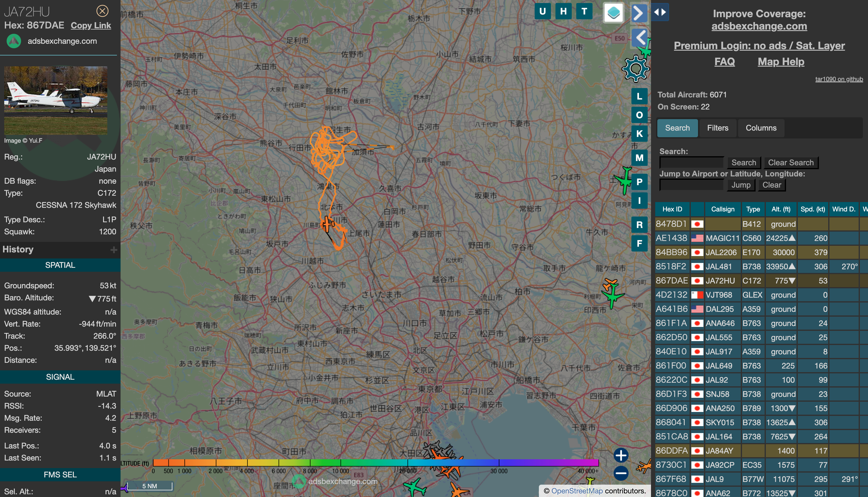Toggle the K map button
Image resolution: width=868 pixels, height=497 pixels.
pyautogui.click(x=639, y=134)
